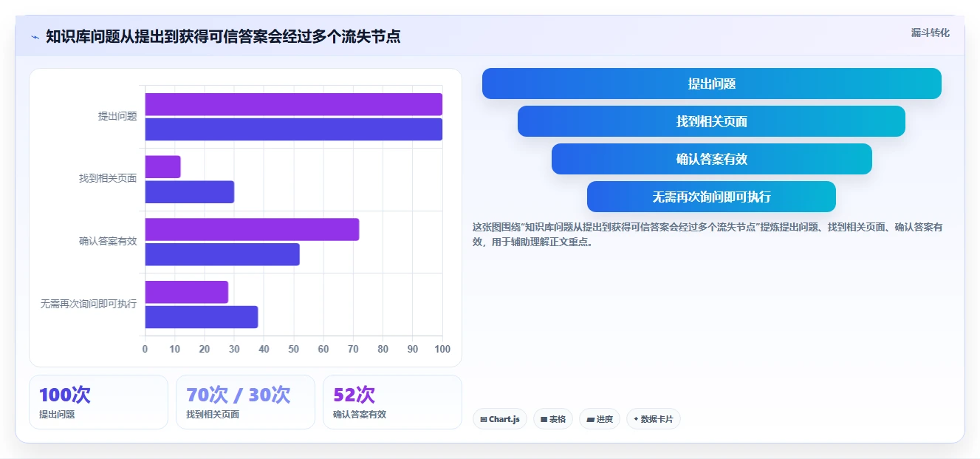This screenshot has width=980, height=459.
Task: Select the 提出问题 funnel stage bar
Action: (x=711, y=84)
